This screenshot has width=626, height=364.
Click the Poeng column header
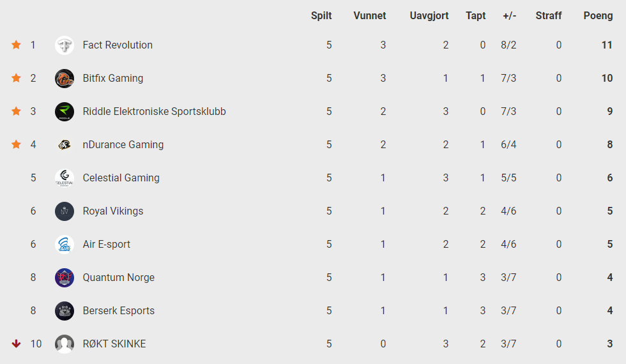click(598, 15)
